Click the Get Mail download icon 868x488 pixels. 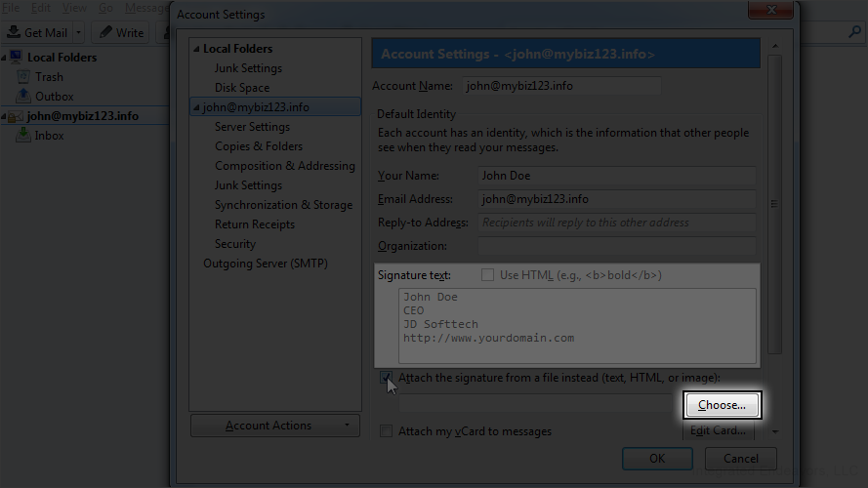pos(14,32)
